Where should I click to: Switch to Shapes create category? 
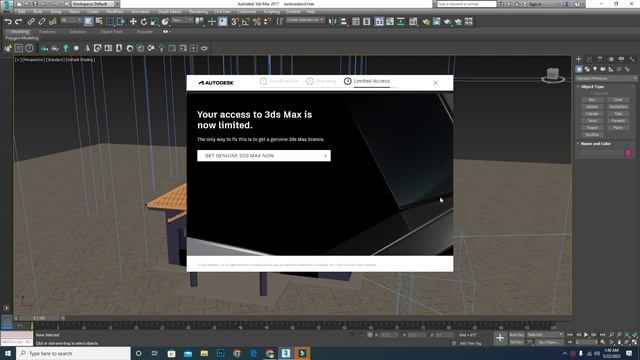(x=587, y=69)
